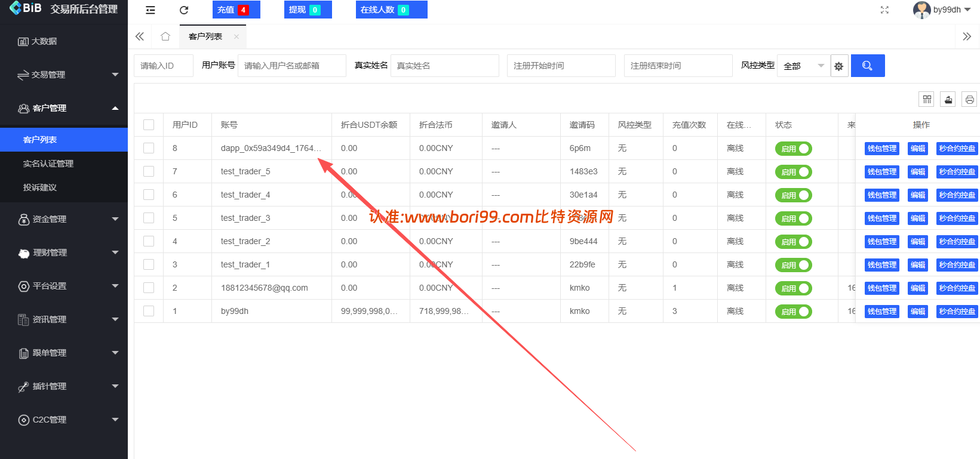Viewport: 980px width, 459px height.
Task: Export table data icon
Action: [948, 100]
